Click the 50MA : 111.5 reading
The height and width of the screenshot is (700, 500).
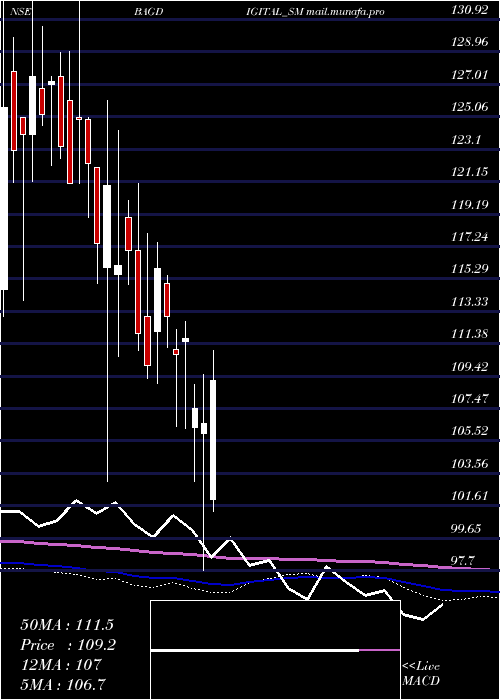tap(67, 625)
